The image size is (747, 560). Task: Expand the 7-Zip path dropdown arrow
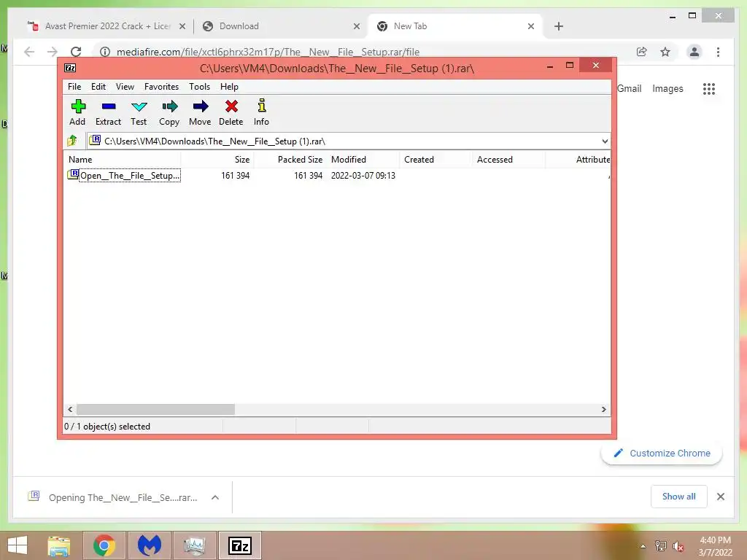coord(605,141)
